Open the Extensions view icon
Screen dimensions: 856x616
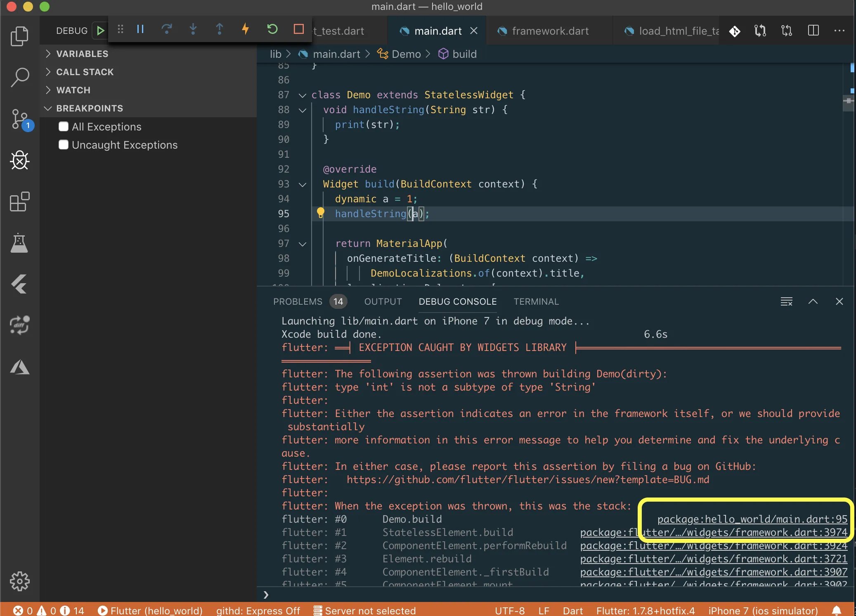pyautogui.click(x=19, y=202)
